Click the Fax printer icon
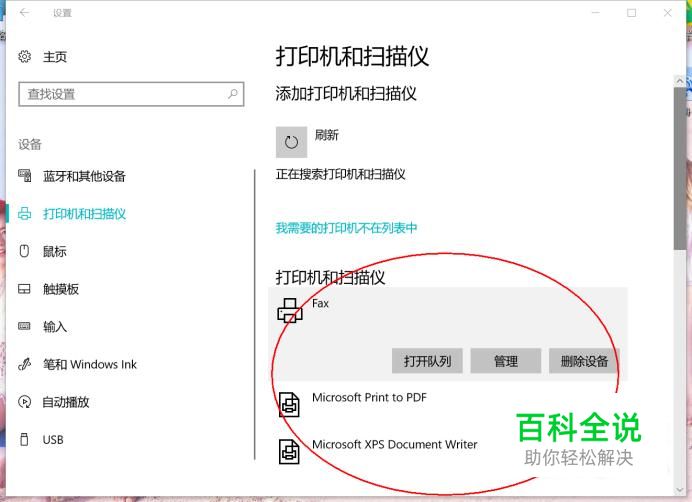The width and height of the screenshot is (692, 502). coord(290,310)
